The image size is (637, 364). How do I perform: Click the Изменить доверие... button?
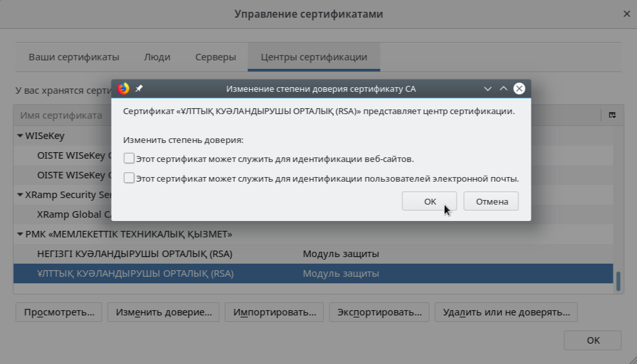(163, 312)
